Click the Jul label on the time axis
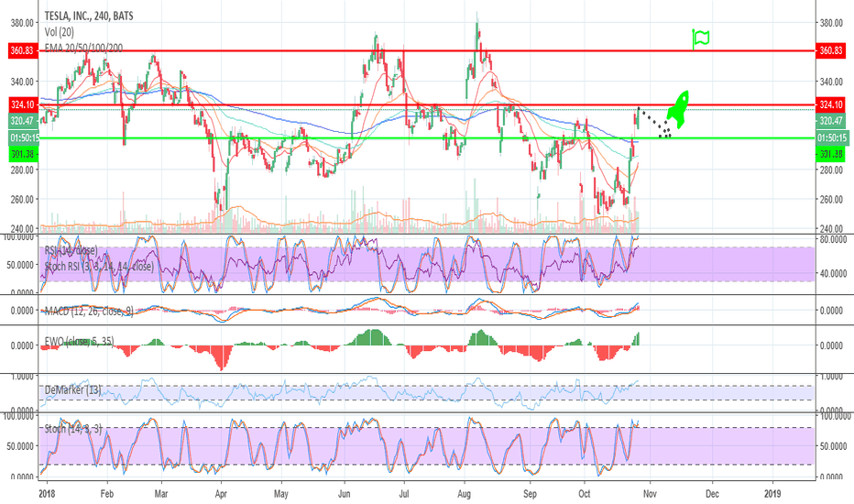Screen dimensions: 854x504 [403, 494]
